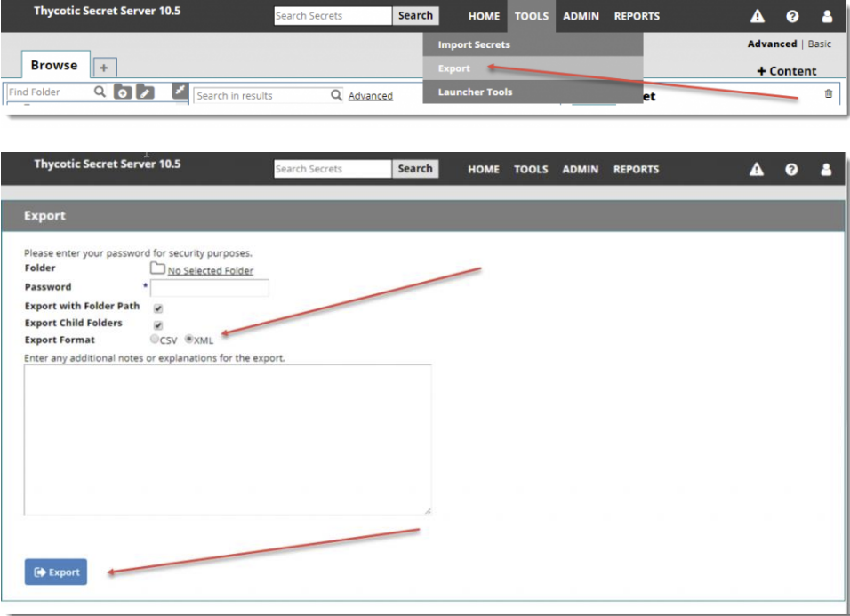Viewport: 850px width, 616px height.
Task: Switch to the Basic view link
Action: 819,44
